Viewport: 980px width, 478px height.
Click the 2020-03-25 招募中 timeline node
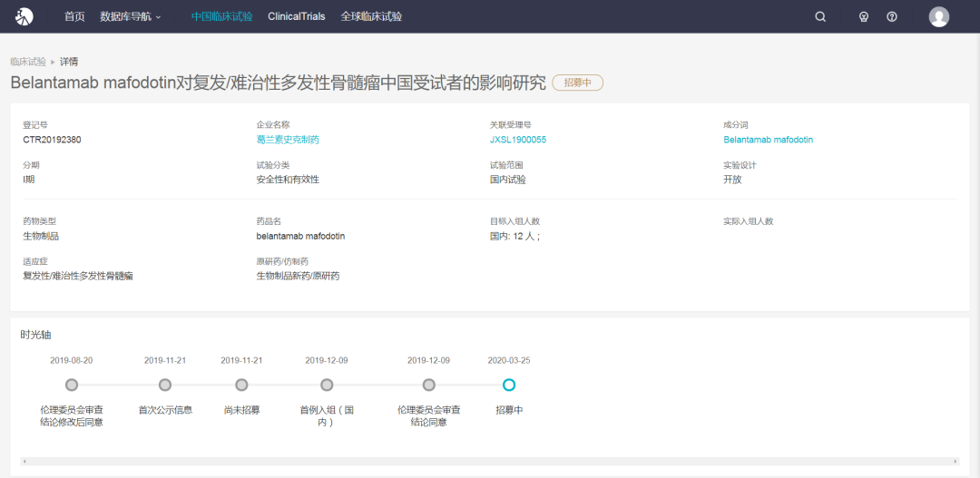(509, 385)
